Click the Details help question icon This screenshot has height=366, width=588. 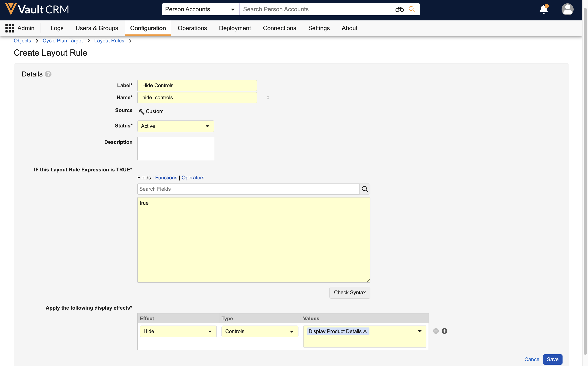coord(48,74)
